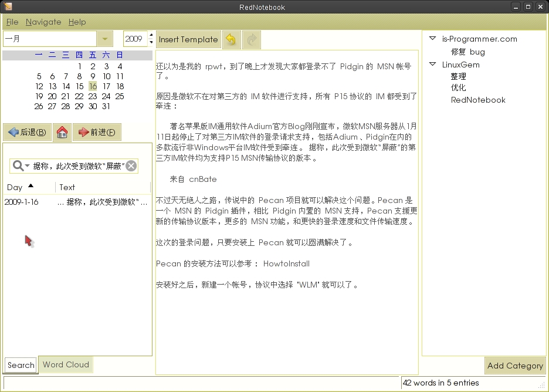Screen dimensions: 549x392
Task: Click the RedNotebook icon in the titlebar
Action: point(7,6)
